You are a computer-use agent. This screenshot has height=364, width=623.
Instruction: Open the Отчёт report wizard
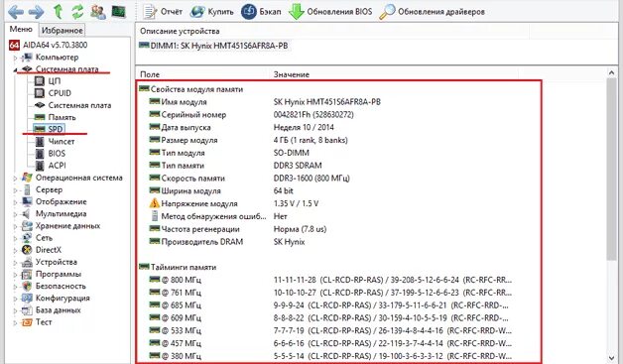pos(162,12)
